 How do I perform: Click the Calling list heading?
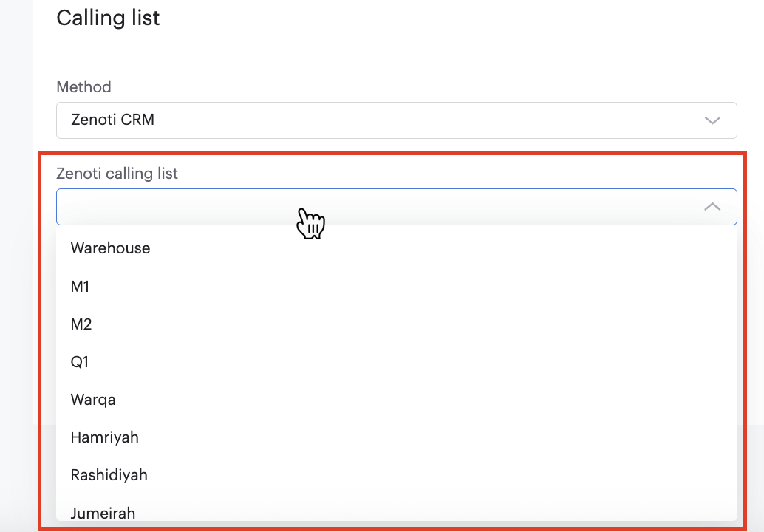tap(108, 18)
